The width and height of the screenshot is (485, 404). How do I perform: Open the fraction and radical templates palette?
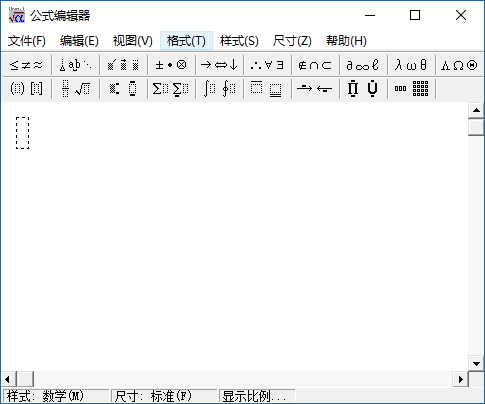pyautogui.click(x=75, y=89)
